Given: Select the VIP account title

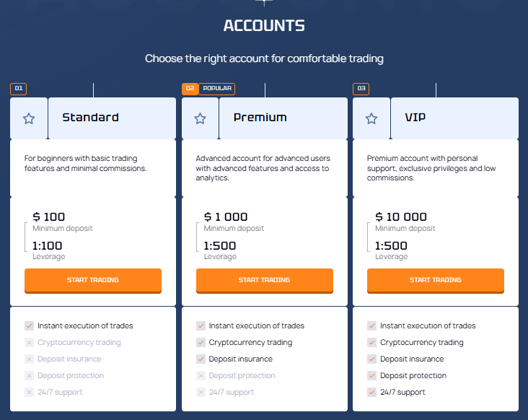Looking at the screenshot, I should click(x=415, y=118).
